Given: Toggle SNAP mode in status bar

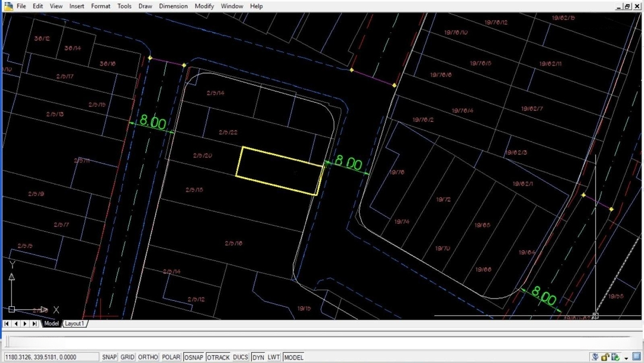Looking at the screenshot, I should point(109,357).
